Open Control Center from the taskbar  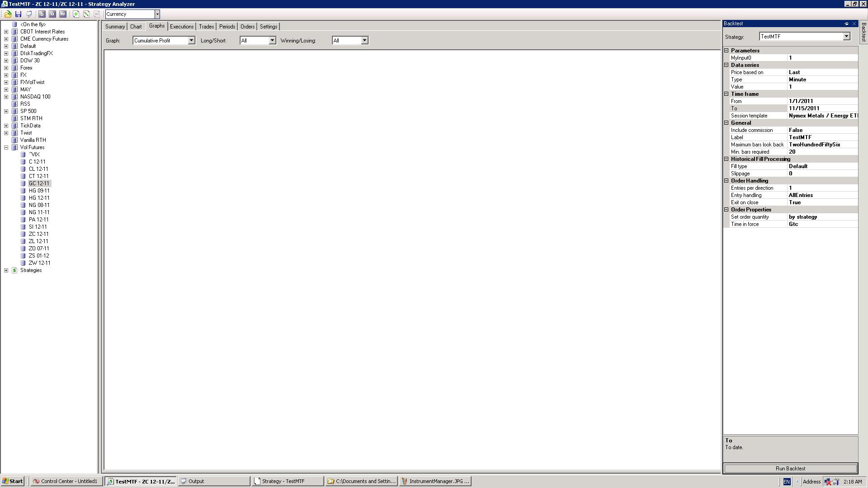click(x=66, y=481)
